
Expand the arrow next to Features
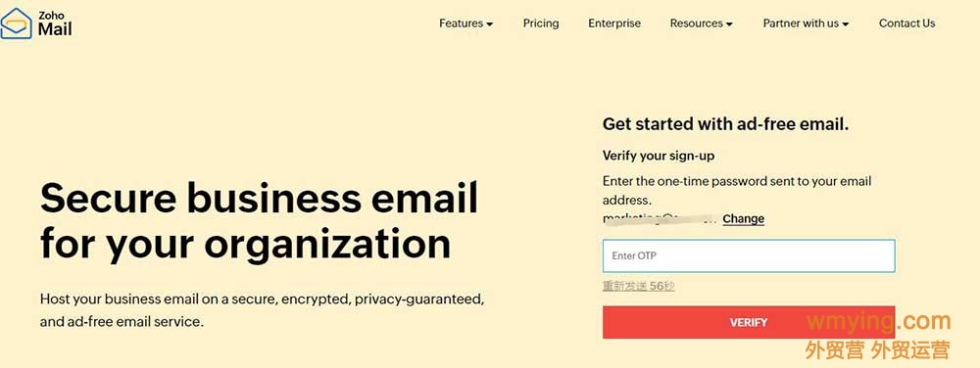[x=489, y=24]
